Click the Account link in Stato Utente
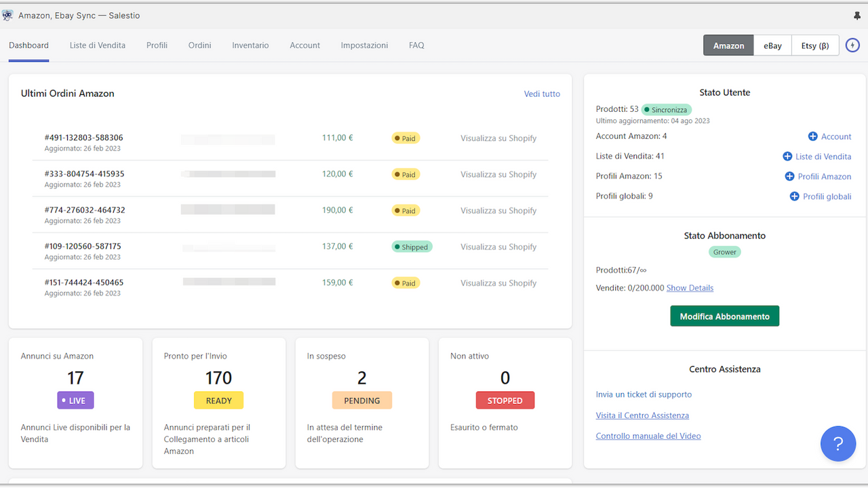868x488 pixels. tap(836, 136)
